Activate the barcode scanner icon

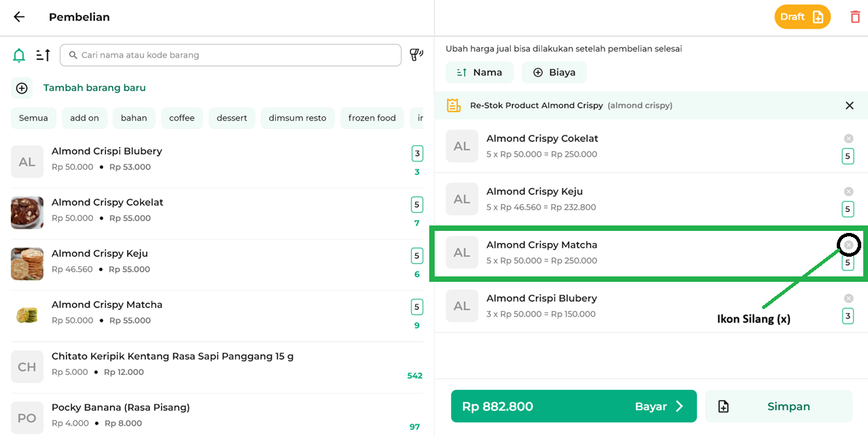pos(416,55)
